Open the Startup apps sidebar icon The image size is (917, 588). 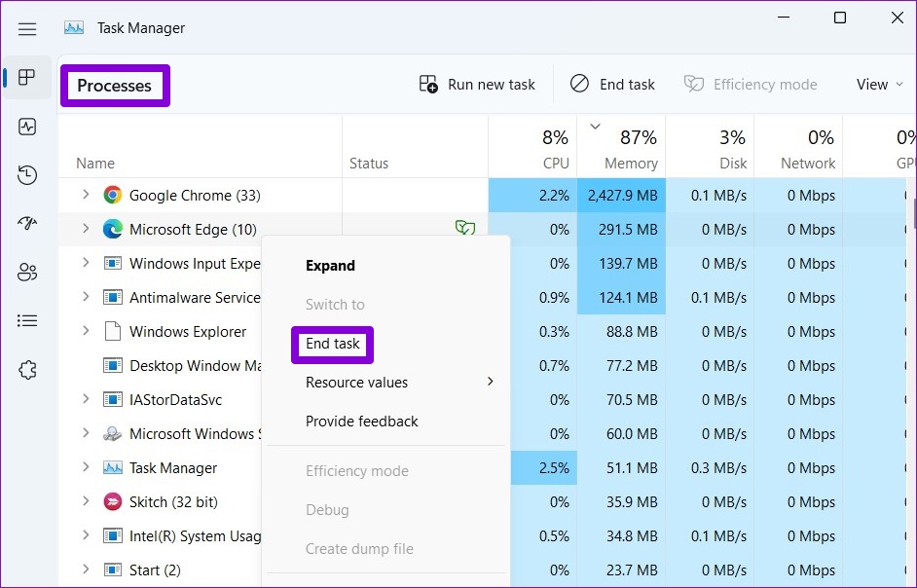pos(27,224)
